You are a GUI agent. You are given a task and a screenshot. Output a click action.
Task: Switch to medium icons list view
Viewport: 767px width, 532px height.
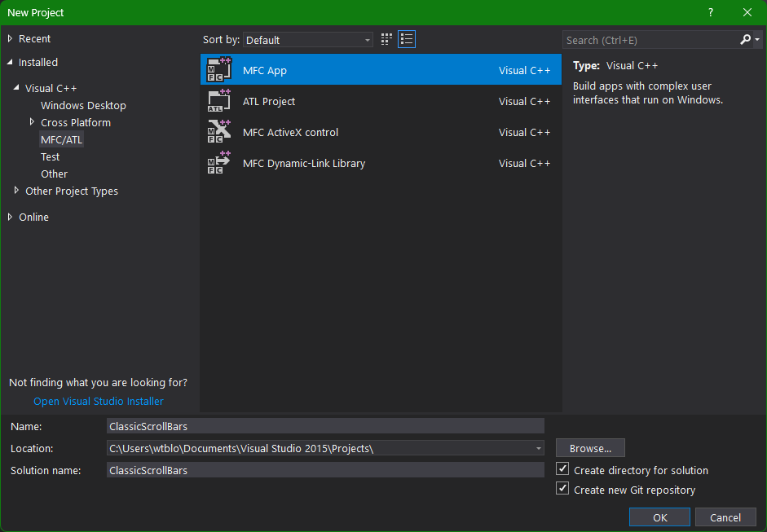point(407,40)
